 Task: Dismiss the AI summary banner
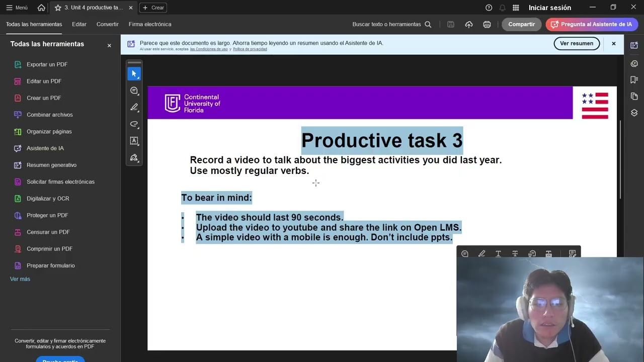[x=614, y=44]
